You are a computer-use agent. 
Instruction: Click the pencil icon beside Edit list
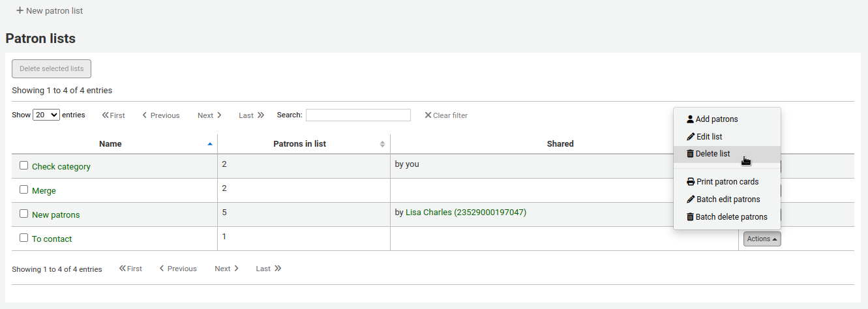coord(691,137)
